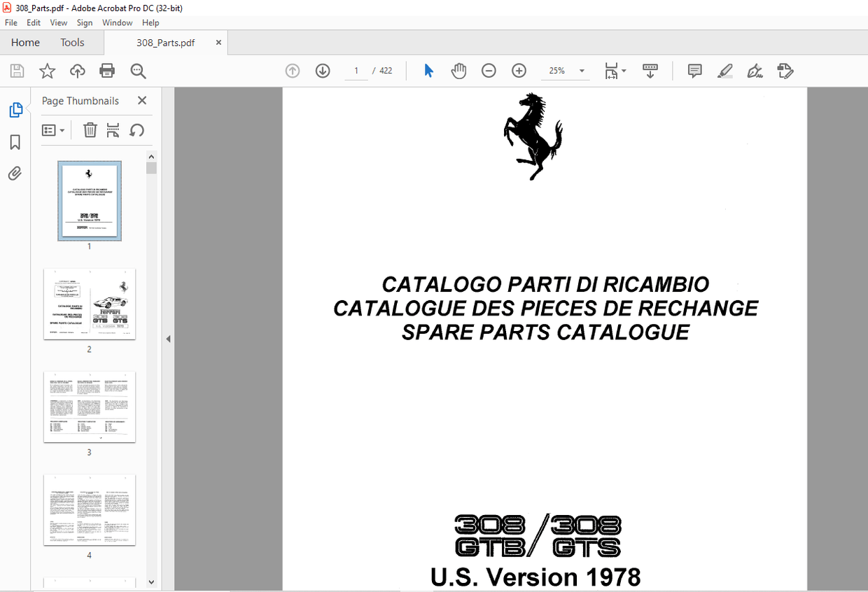
Task: Toggle the Page Thumbnails panel
Action: tap(15, 110)
